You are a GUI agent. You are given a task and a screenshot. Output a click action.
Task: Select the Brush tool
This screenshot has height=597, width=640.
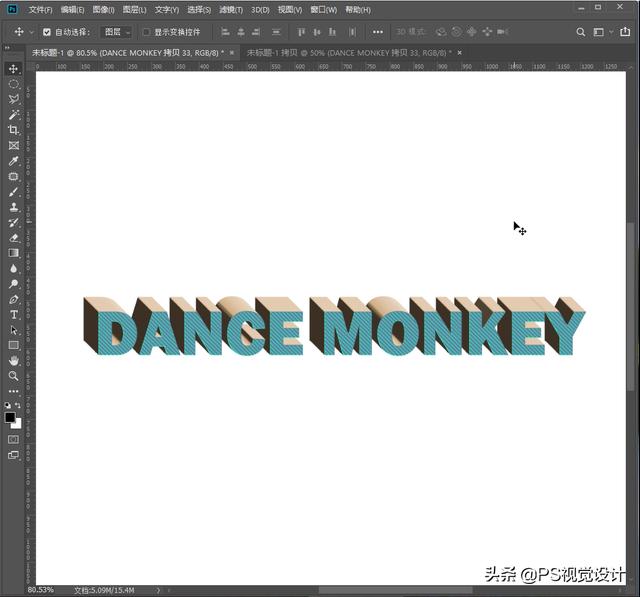tap(13, 192)
